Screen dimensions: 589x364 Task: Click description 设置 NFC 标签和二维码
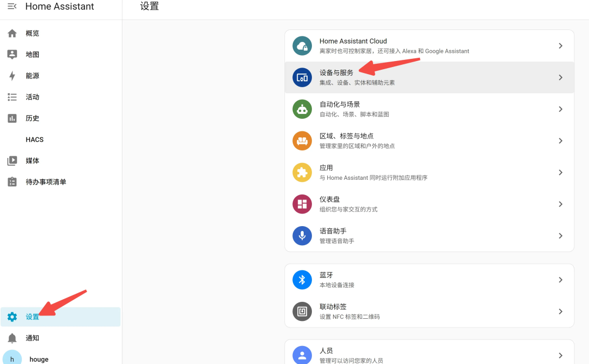click(350, 317)
